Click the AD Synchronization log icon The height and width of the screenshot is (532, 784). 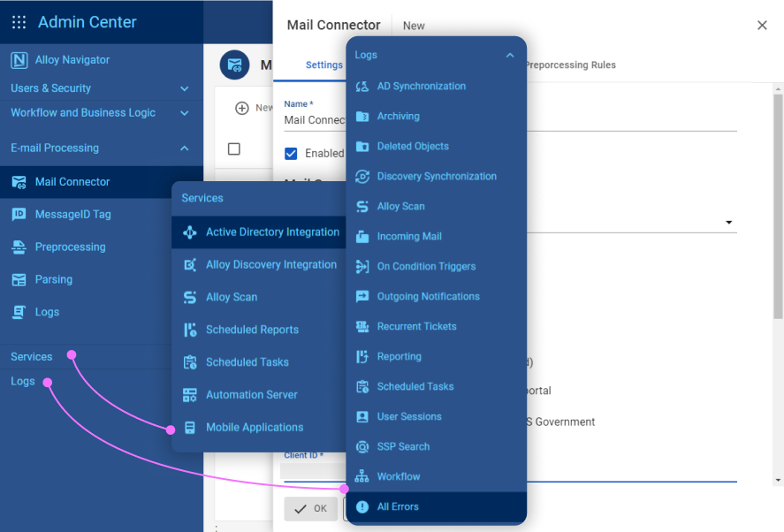pos(362,87)
